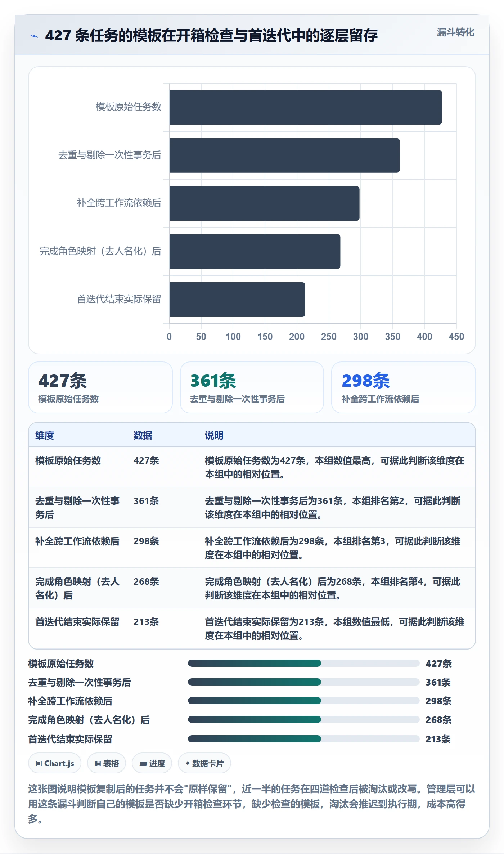This screenshot has width=504, height=854.
Task: Select the 进度 chip
Action: (152, 763)
